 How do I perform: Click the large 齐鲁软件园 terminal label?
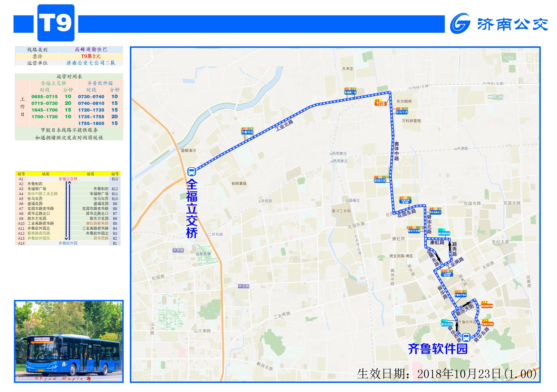438,349
